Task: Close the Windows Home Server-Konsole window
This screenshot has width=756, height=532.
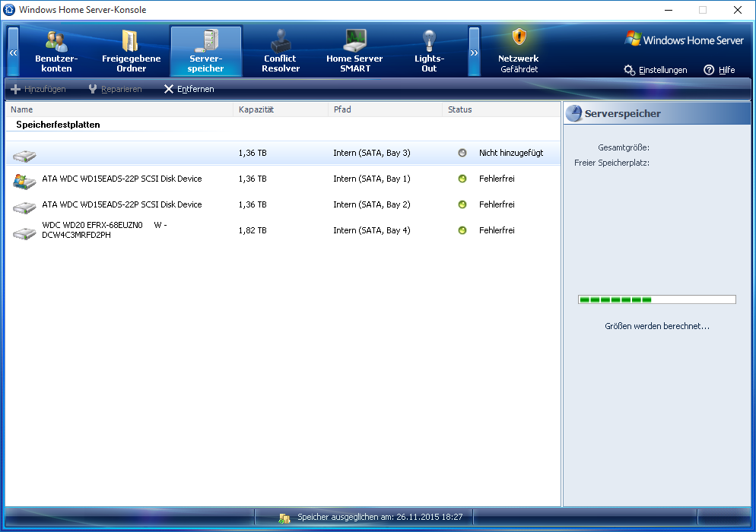Action: pyautogui.click(x=738, y=10)
